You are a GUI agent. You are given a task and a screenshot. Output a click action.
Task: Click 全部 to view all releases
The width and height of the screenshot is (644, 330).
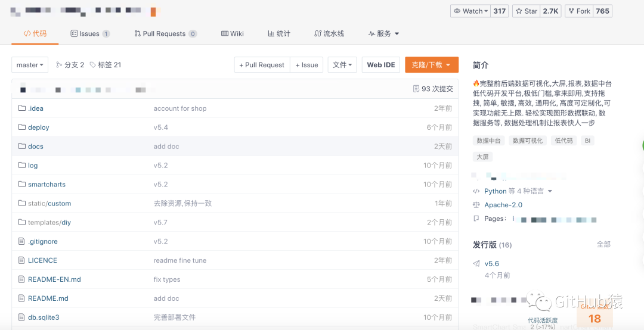tap(603, 245)
